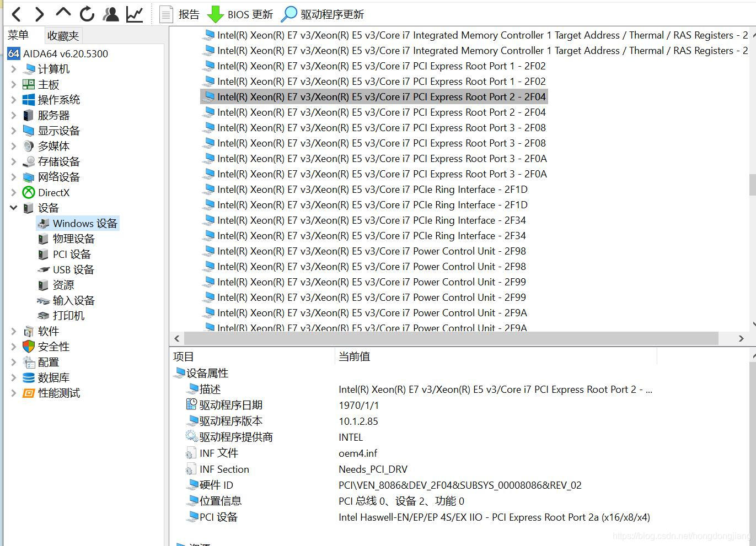This screenshot has height=546, width=756.
Task: Open the user favorites person icon
Action: coord(111,14)
